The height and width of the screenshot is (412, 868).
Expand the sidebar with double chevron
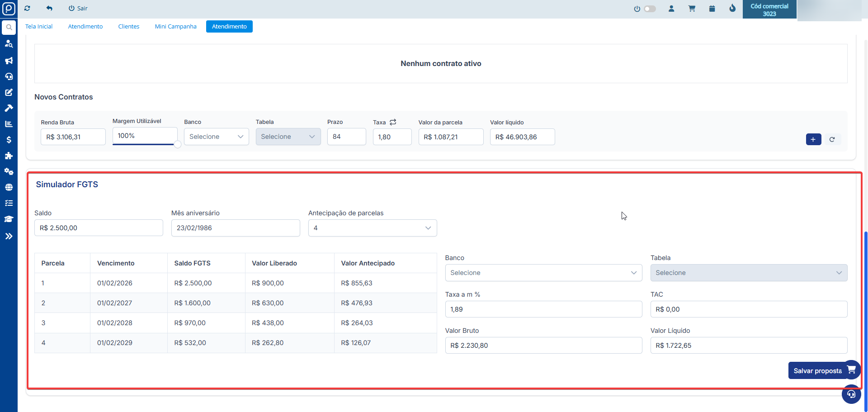point(9,236)
